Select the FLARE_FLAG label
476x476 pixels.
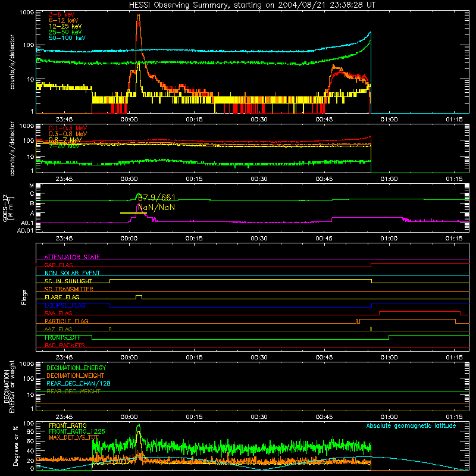pyautogui.click(x=62, y=297)
